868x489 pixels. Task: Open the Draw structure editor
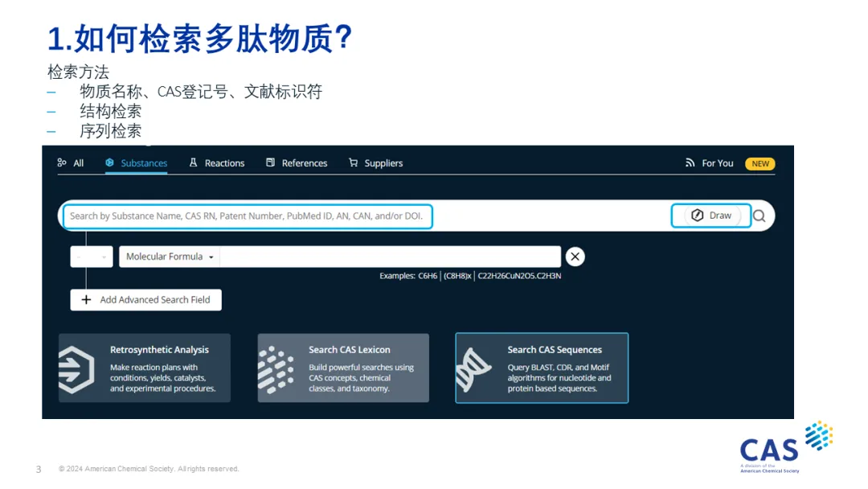pyautogui.click(x=711, y=216)
